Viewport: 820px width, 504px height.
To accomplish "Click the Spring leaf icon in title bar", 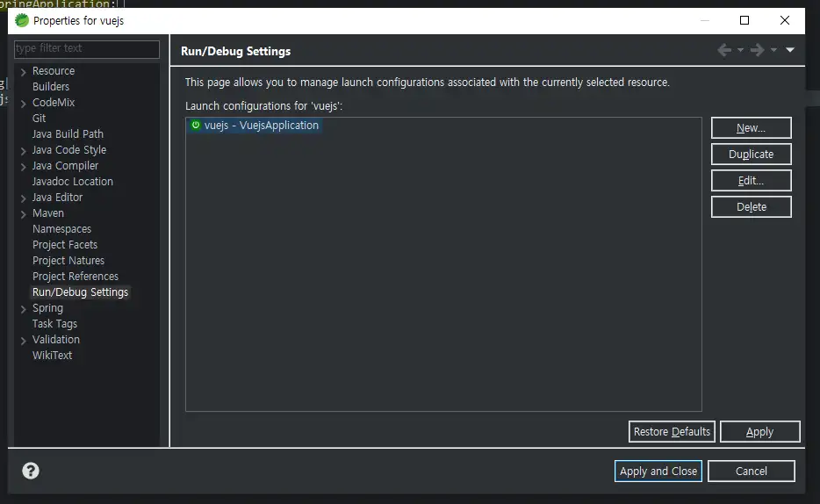I will (x=22, y=20).
